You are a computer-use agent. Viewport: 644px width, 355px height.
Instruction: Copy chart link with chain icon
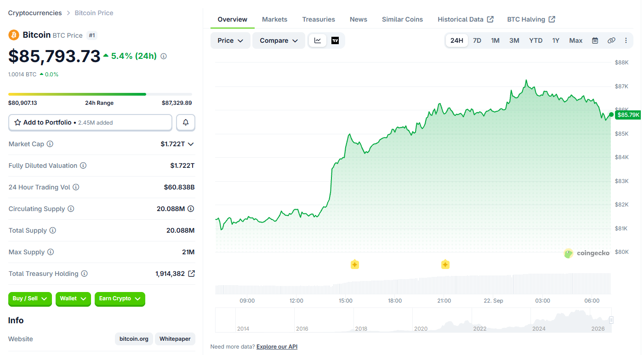pos(611,40)
